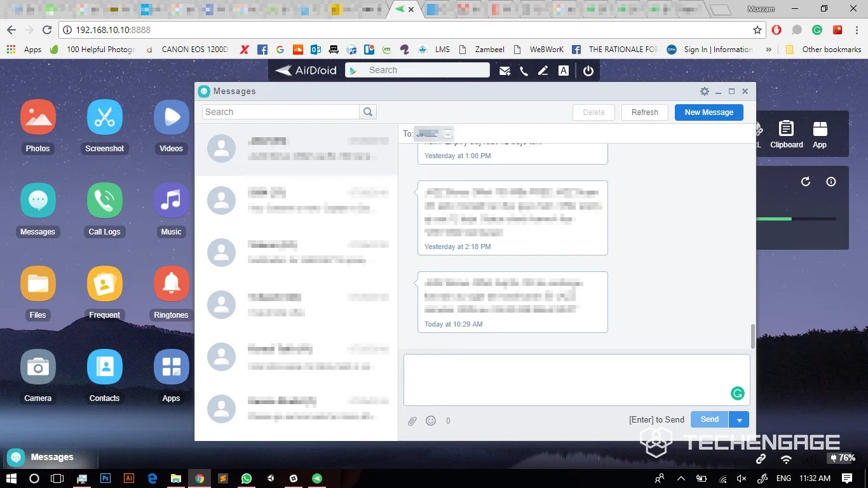Viewport: 868px width, 488px height.
Task: Show hidden system tray icons
Action: 681,478
